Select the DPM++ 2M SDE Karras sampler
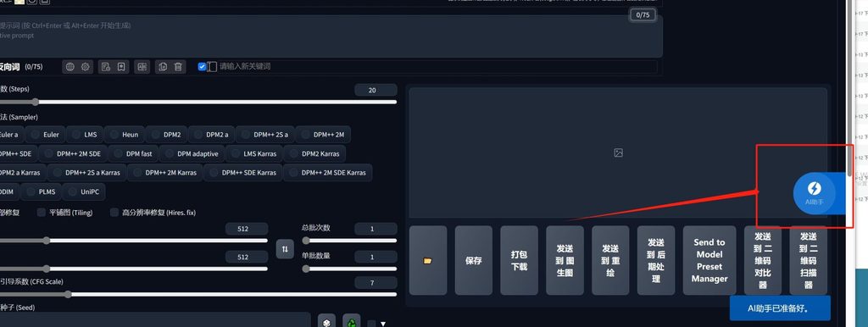 click(x=327, y=173)
